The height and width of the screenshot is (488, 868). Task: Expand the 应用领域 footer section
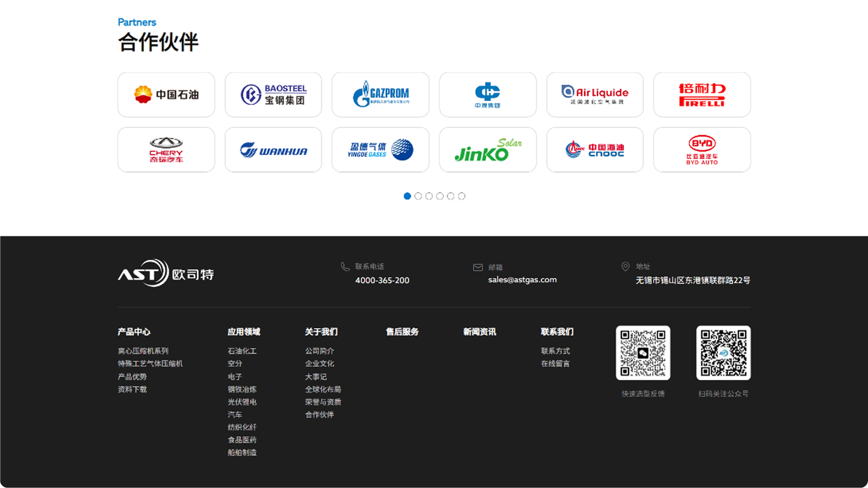tap(244, 332)
